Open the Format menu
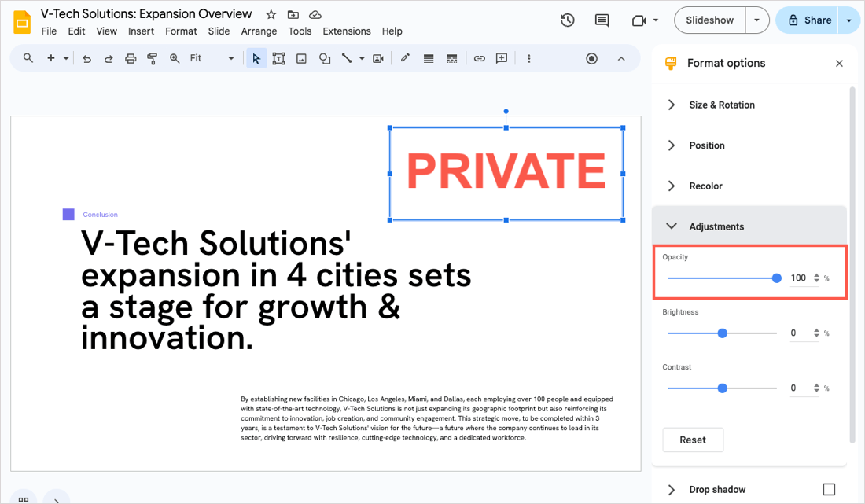Viewport: 865px width, 504px height. pos(181,31)
